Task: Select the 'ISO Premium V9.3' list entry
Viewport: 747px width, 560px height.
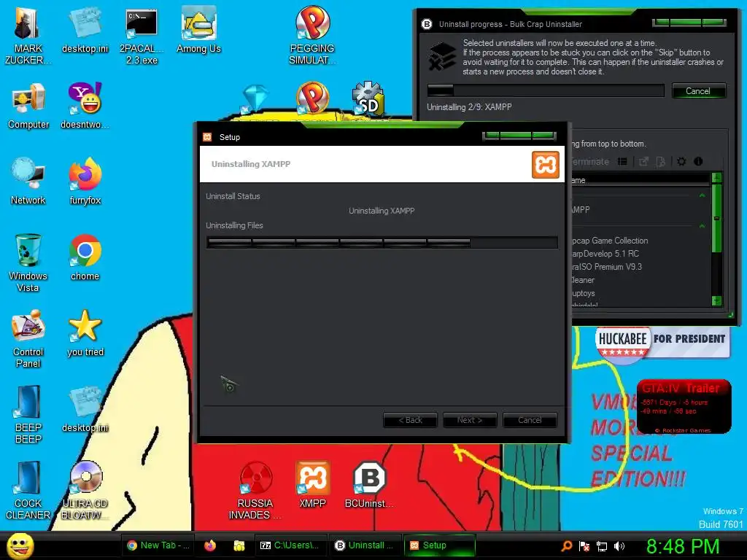Action: [x=607, y=267]
